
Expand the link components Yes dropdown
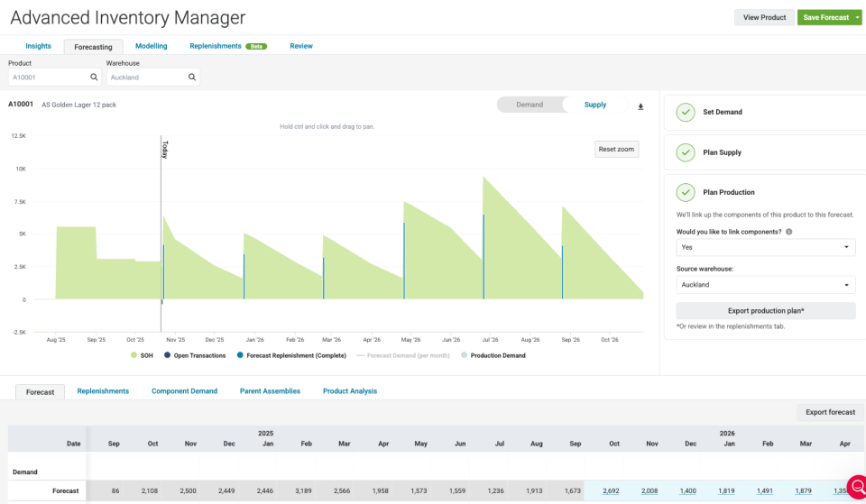[x=765, y=247]
